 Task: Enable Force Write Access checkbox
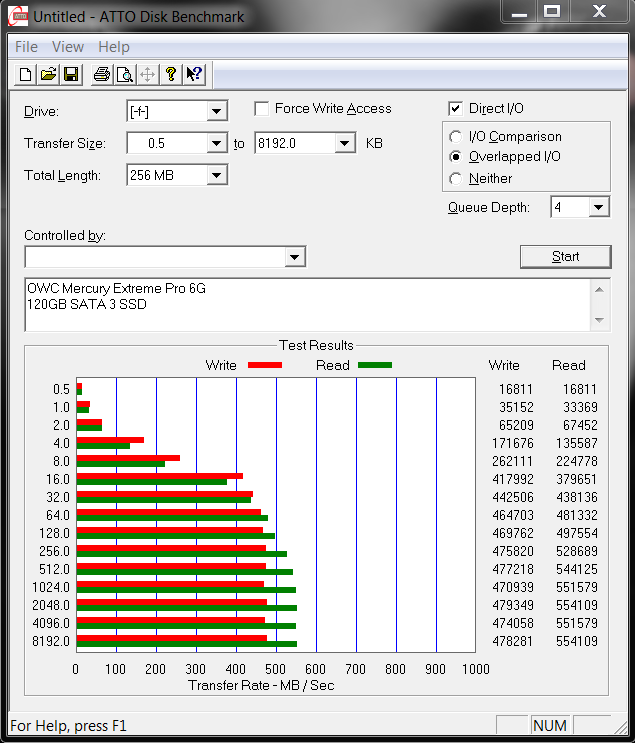click(x=262, y=108)
